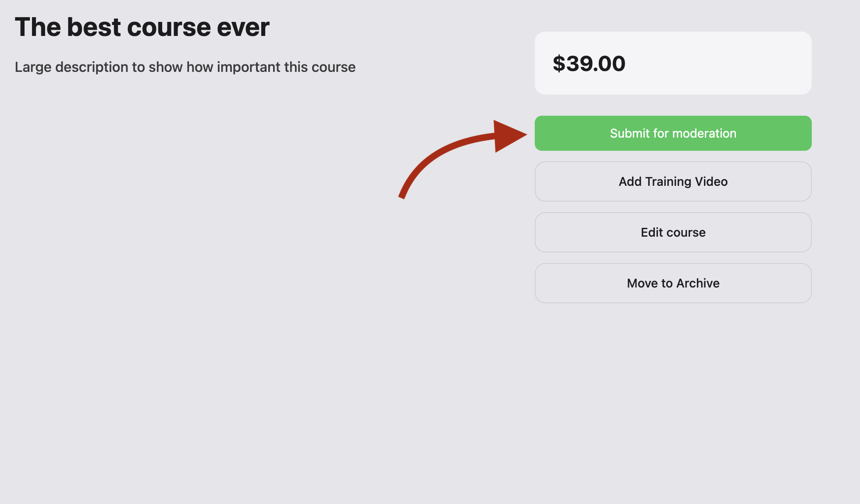Viewport: 860px width, 504px height.
Task: Click the "Archive" word in bottom button
Action: tap(698, 283)
